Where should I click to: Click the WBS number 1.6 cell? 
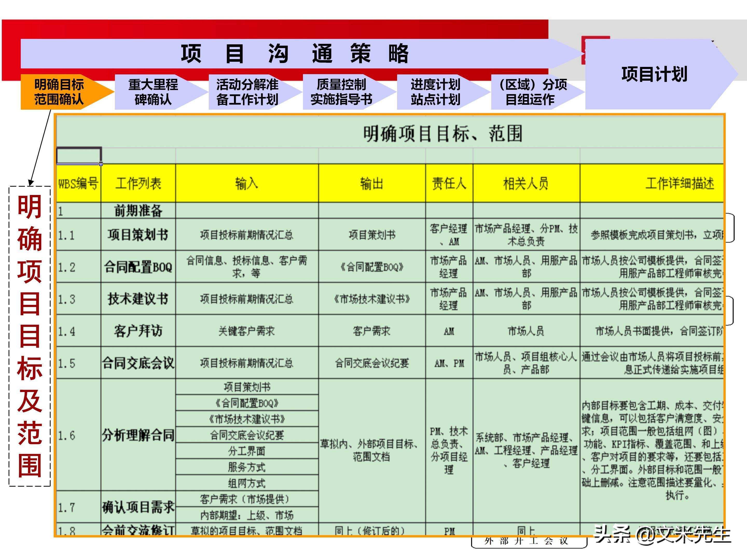[x=79, y=435]
